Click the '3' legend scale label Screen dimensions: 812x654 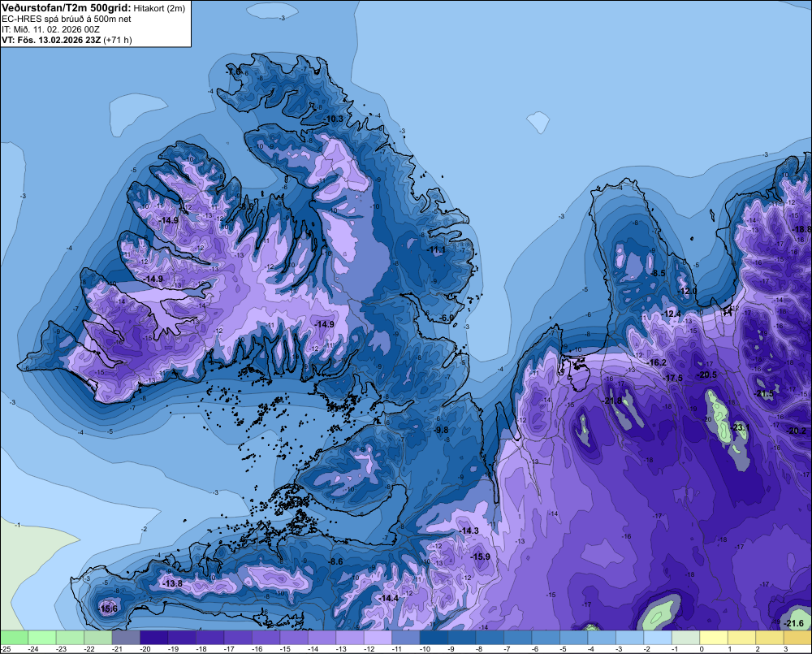[785, 649]
